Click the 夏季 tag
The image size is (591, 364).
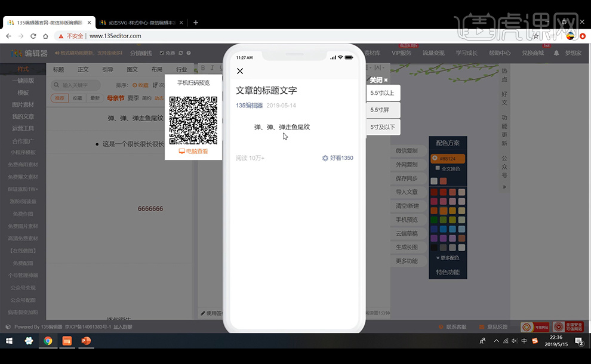(x=133, y=98)
